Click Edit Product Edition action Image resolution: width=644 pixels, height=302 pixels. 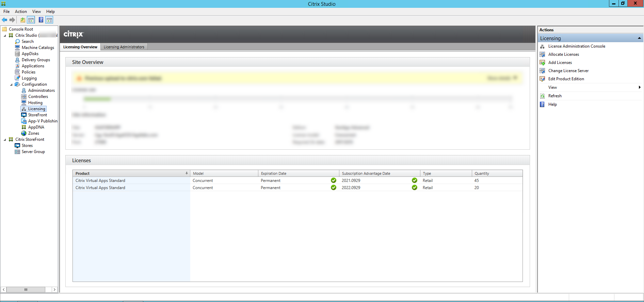tap(566, 79)
